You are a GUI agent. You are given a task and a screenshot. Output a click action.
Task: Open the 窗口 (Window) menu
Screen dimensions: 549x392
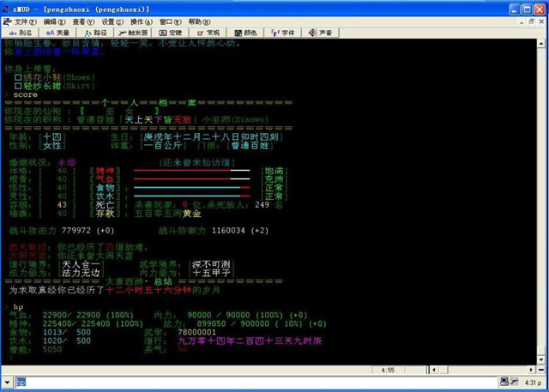pos(171,21)
